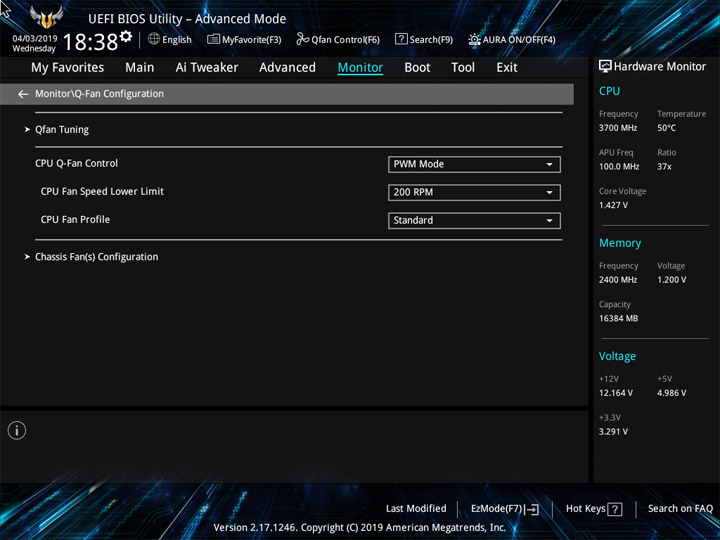Open CPU Fan Speed Lower Limit dropdown
720x540 pixels.
474,192
